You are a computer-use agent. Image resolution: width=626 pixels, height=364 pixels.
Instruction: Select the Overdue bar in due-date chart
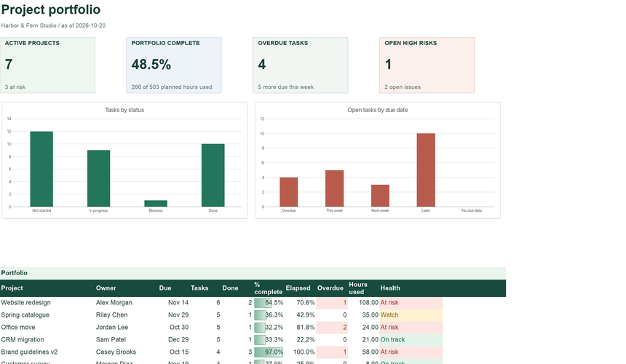289,192
